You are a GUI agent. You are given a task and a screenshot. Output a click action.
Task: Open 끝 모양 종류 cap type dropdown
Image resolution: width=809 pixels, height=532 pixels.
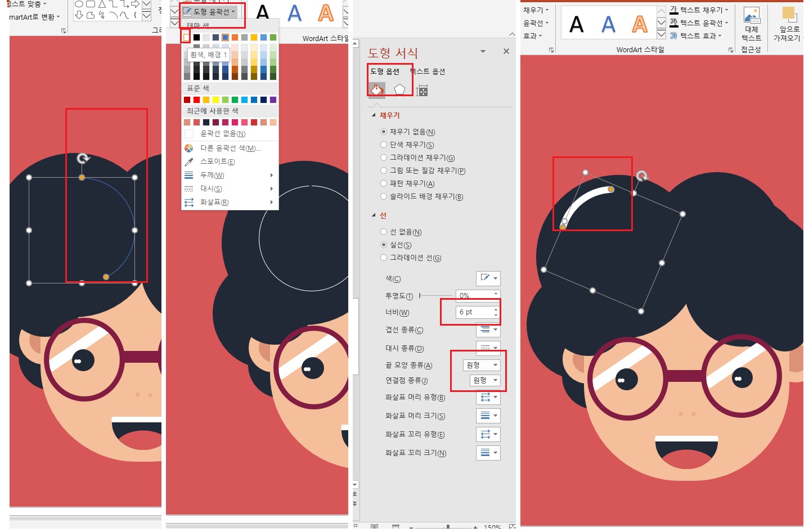tap(482, 365)
